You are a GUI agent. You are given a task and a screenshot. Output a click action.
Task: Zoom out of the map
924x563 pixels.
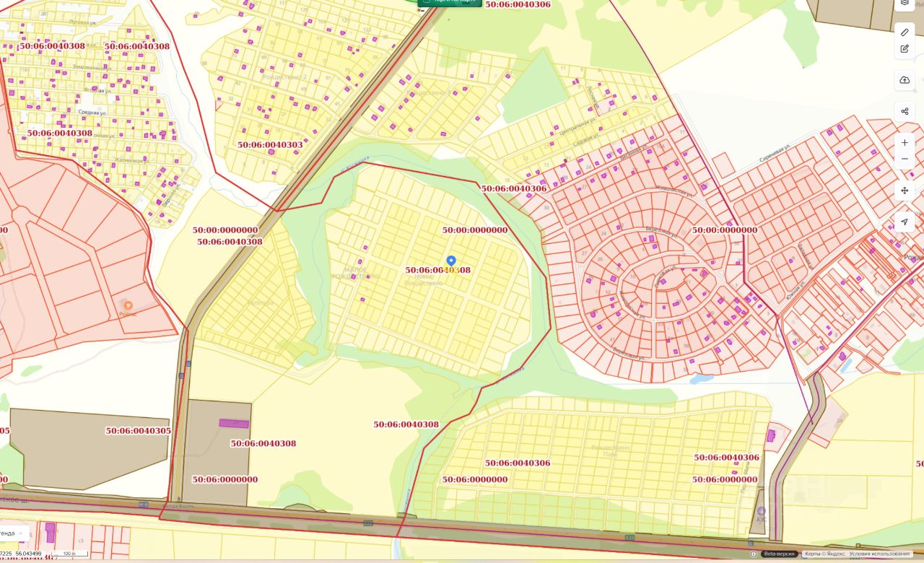tap(905, 159)
